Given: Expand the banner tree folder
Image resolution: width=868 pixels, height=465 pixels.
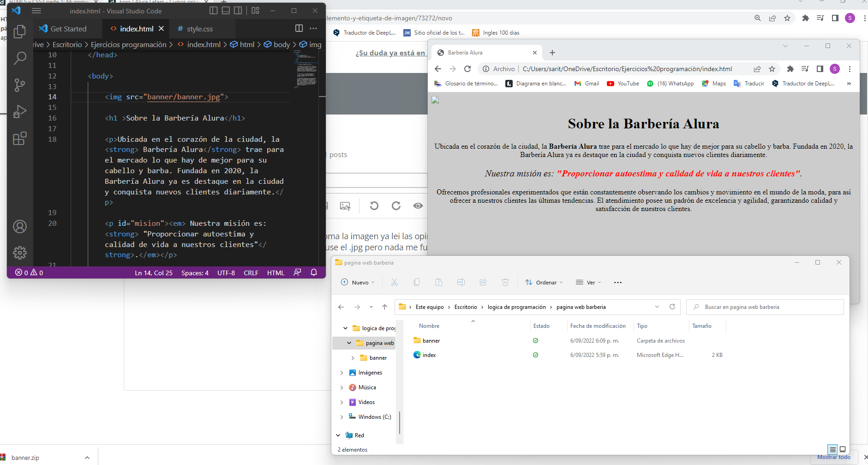Looking at the screenshot, I should coord(353,358).
